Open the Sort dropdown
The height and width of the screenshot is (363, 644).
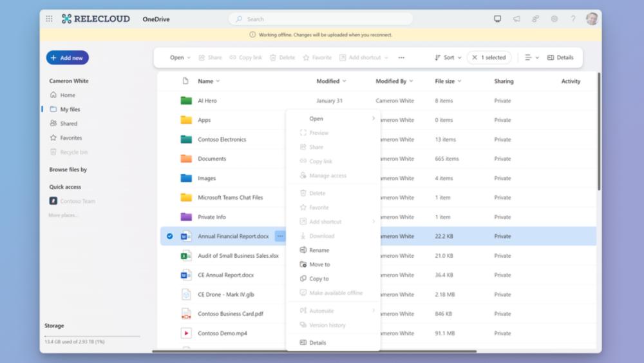tap(448, 57)
